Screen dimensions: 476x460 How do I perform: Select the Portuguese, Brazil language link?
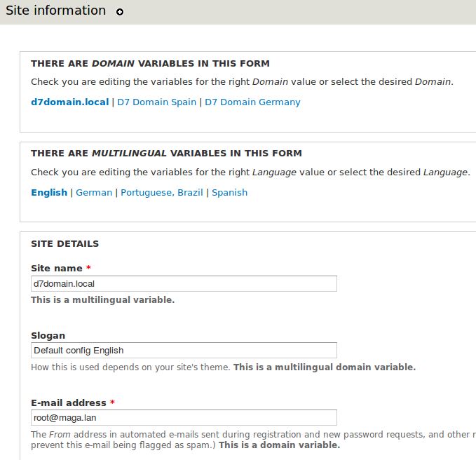click(x=161, y=192)
